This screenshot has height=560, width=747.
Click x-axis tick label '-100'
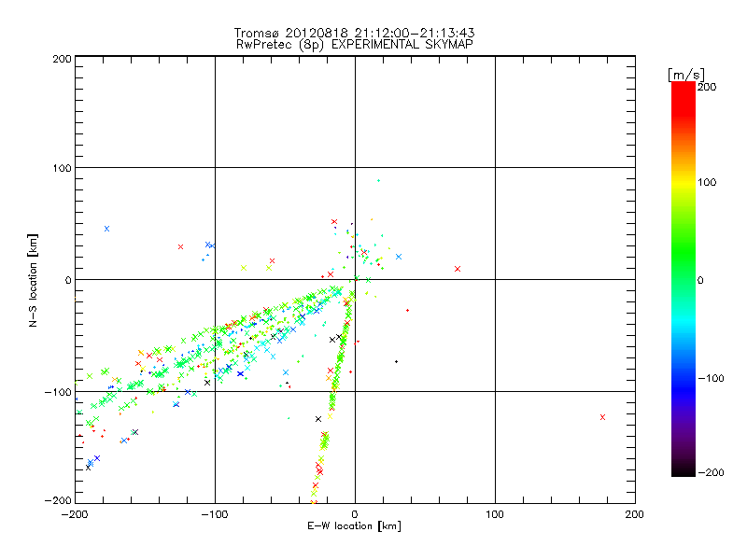point(215,515)
